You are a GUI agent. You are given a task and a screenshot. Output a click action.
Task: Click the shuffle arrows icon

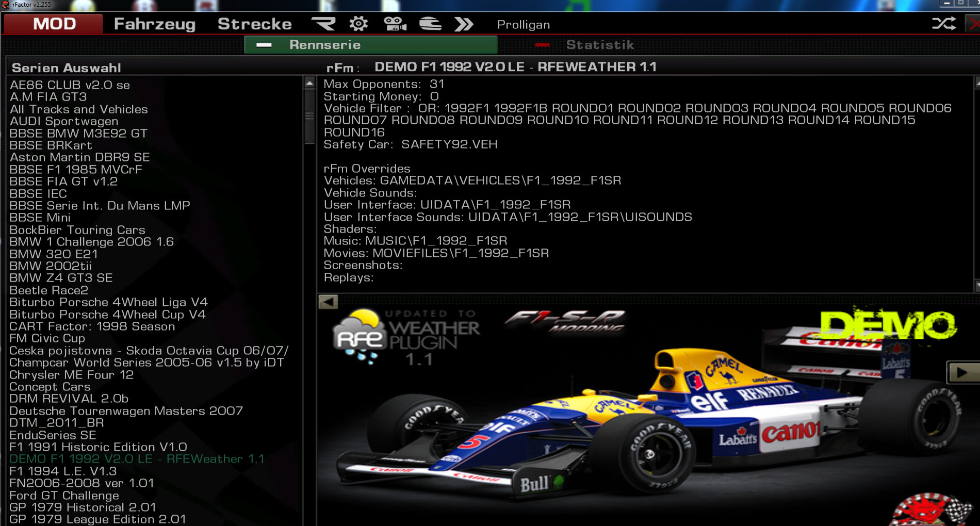pos(943,24)
